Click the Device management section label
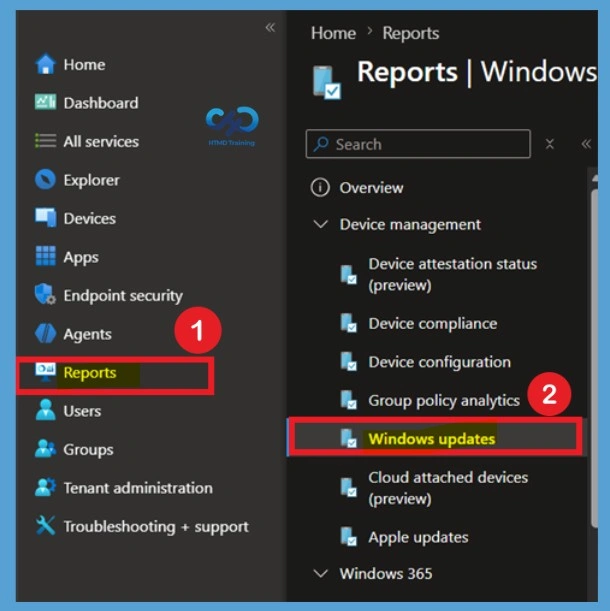Screen dimensions: 610x611 tap(410, 224)
